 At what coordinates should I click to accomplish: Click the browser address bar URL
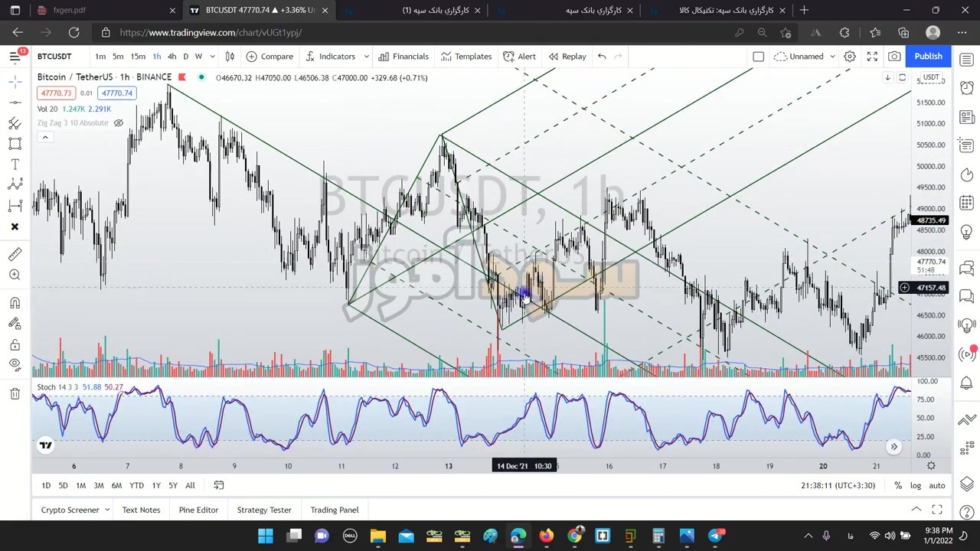[x=211, y=33]
